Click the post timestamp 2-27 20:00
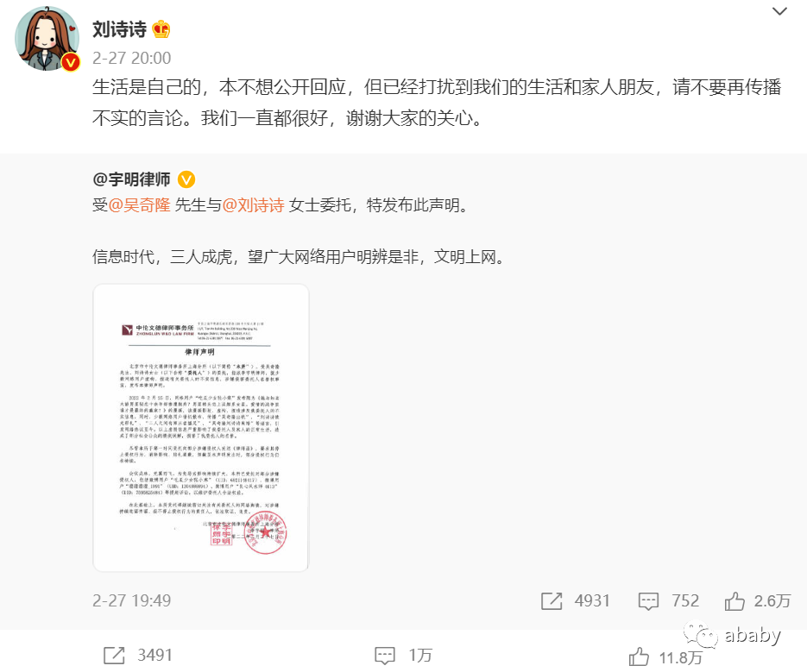 tap(132, 58)
